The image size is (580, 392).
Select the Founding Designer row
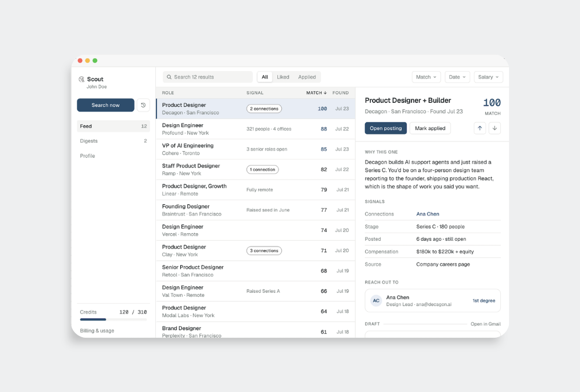click(255, 210)
